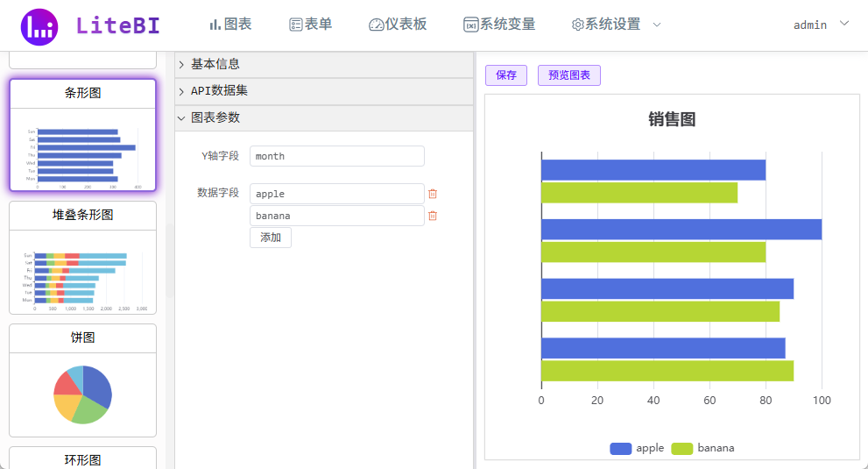Delete the apple data field via trash icon
868x469 pixels.
[433, 194]
